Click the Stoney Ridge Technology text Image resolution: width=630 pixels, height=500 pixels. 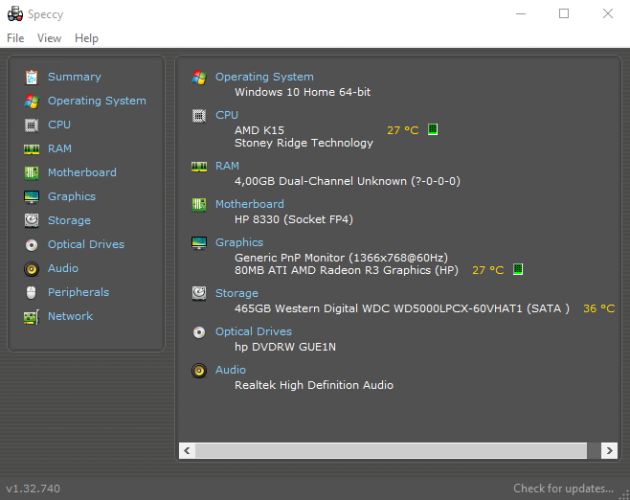tap(304, 143)
